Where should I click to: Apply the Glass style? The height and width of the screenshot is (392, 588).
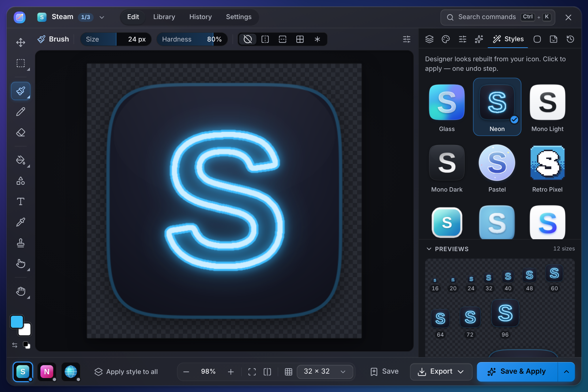pos(447,108)
